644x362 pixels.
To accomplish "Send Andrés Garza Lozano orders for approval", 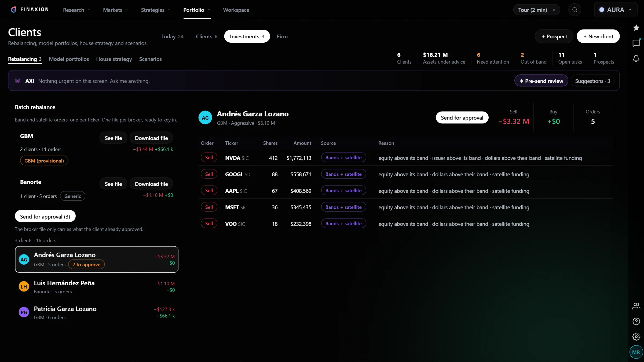I will [462, 117].
